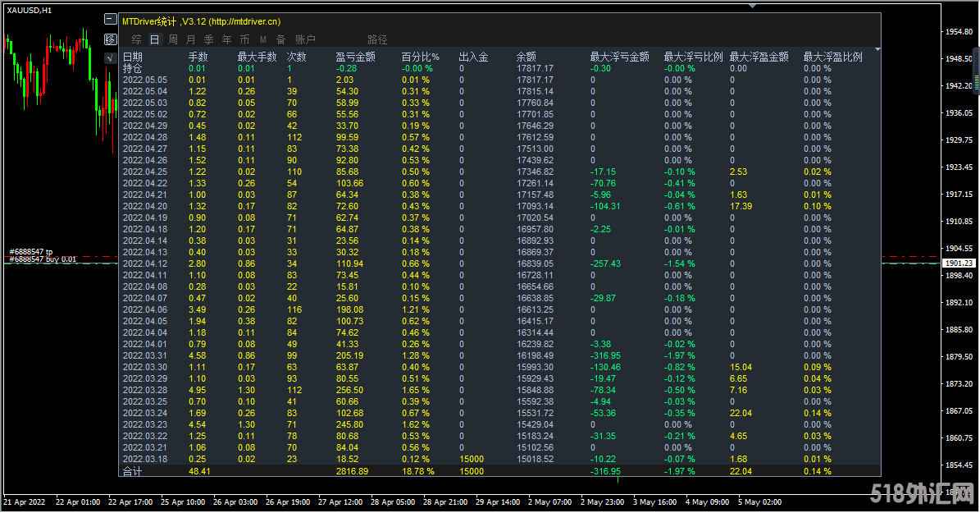Click the 盈亏金额 column header

point(355,57)
